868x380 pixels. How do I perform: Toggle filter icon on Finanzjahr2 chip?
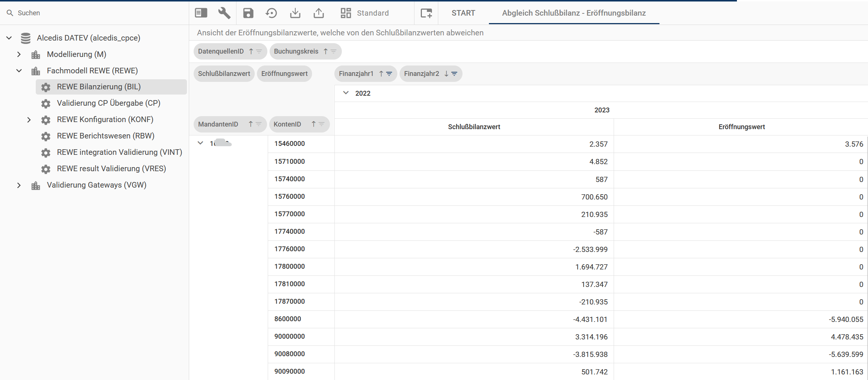pos(454,74)
